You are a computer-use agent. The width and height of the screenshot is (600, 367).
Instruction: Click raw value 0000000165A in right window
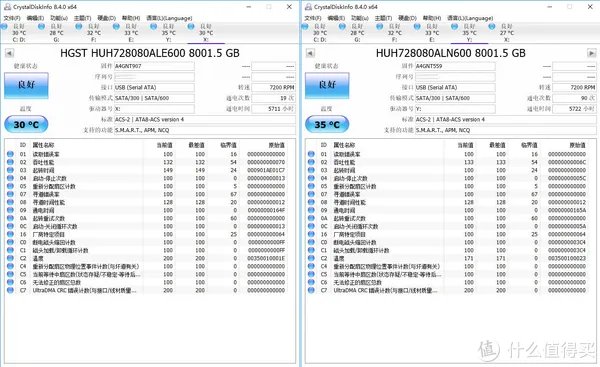[567, 210]
